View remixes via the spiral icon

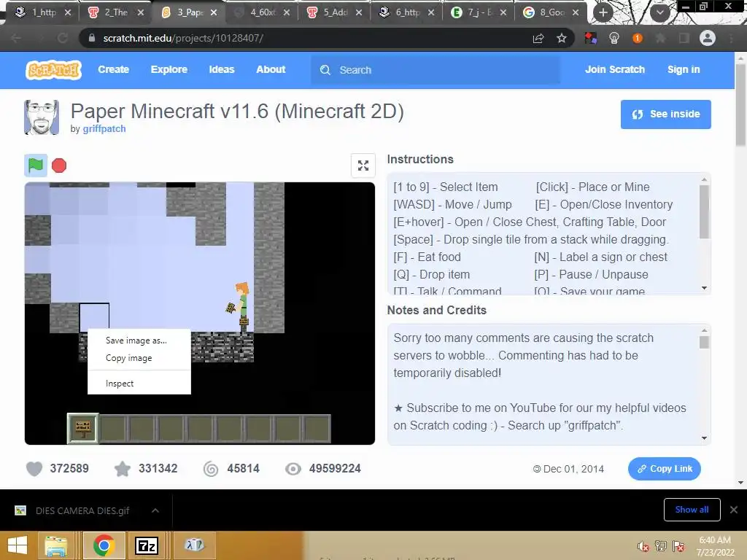211,469
